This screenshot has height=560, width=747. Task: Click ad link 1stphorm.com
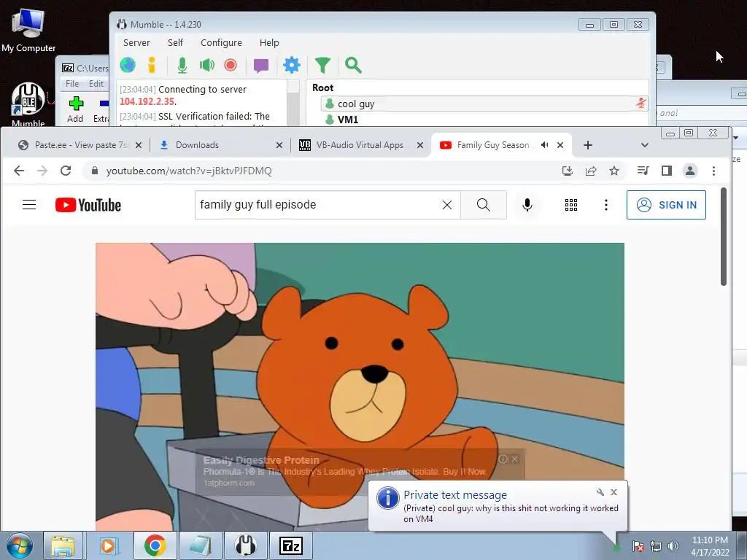pos(228,483)
